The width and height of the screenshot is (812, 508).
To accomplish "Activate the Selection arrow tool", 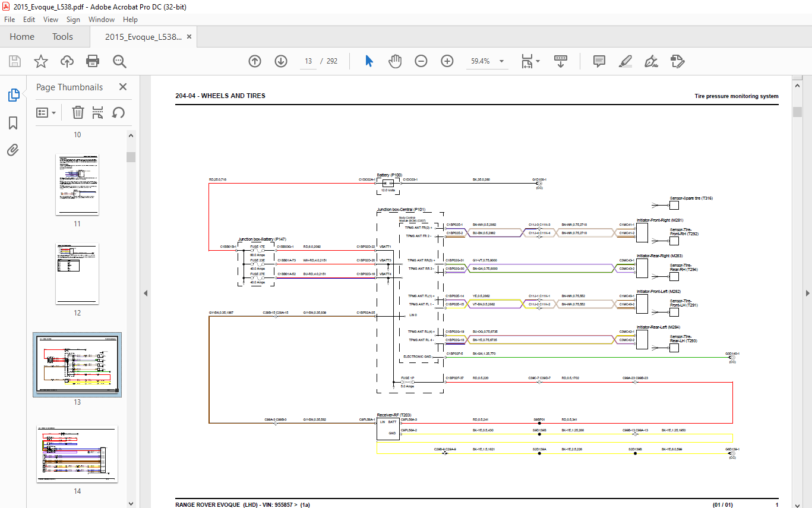I will (x=369, y=61).
